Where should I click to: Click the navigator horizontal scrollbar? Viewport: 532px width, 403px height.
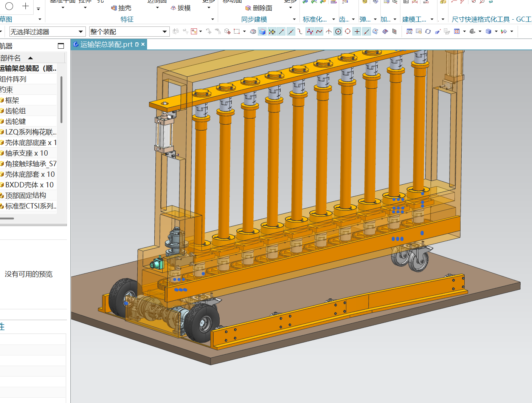click(x=7, y=218)
